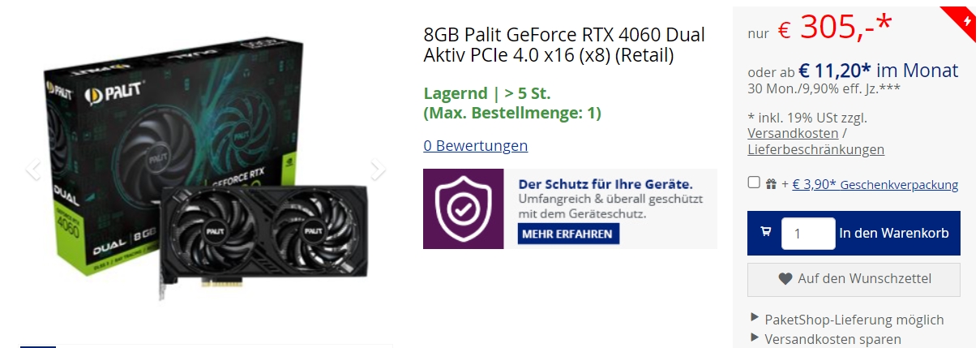This screenshot has height=348, width=980.
Task: Open the 0 Bewertungen link
Action: click(x=476, y=146)
